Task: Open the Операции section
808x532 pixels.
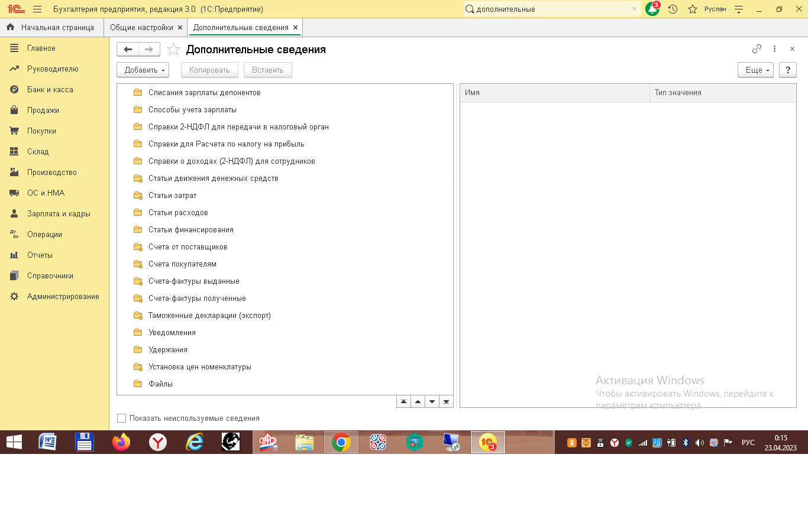Action: (44, 234)
